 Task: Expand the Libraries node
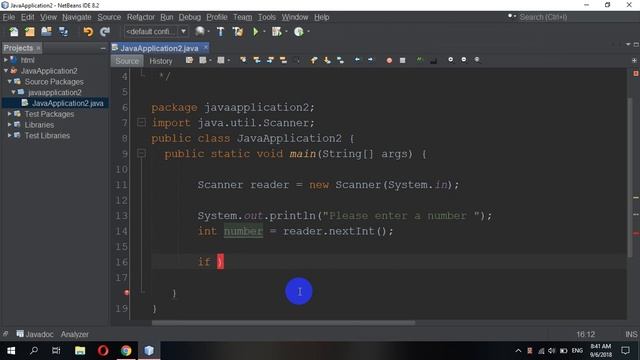coord(9,124)
